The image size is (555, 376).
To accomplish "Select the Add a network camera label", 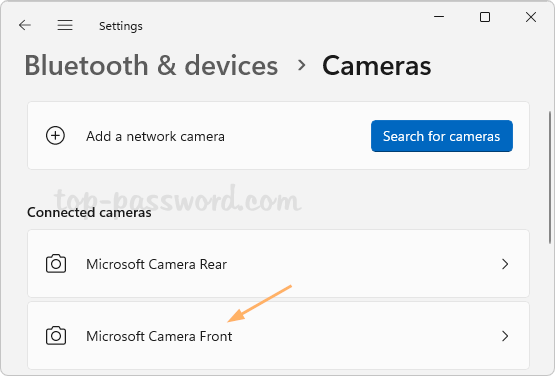I will [x=155, y=136].
